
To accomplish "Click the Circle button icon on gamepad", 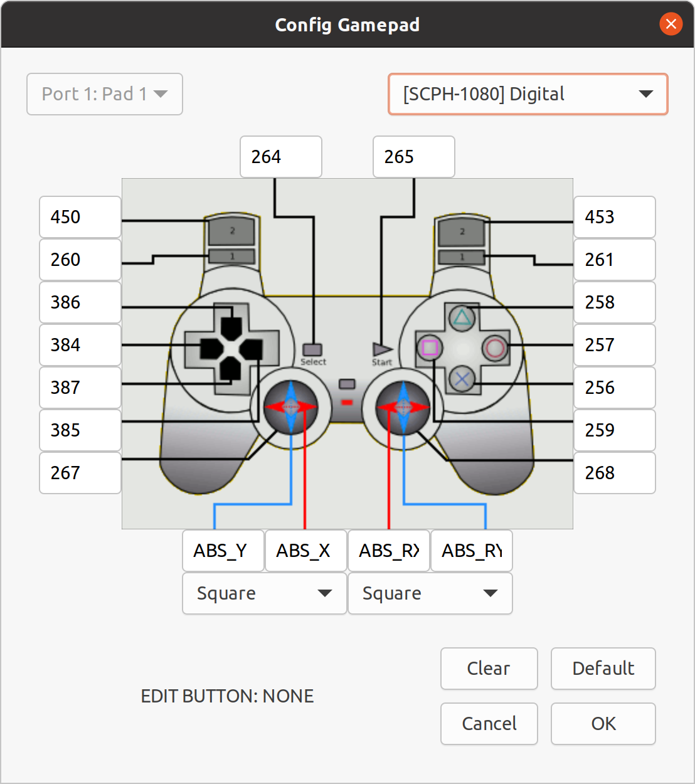I will click(495, 347).
